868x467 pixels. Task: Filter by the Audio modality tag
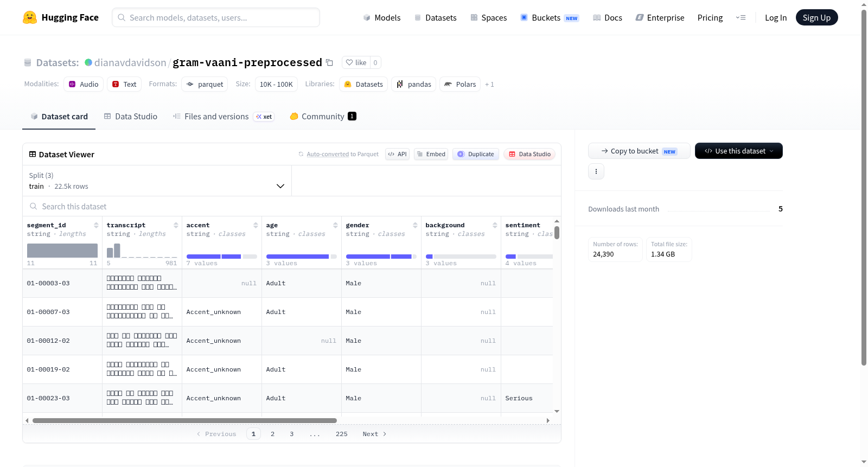click(x=84, y=84)
